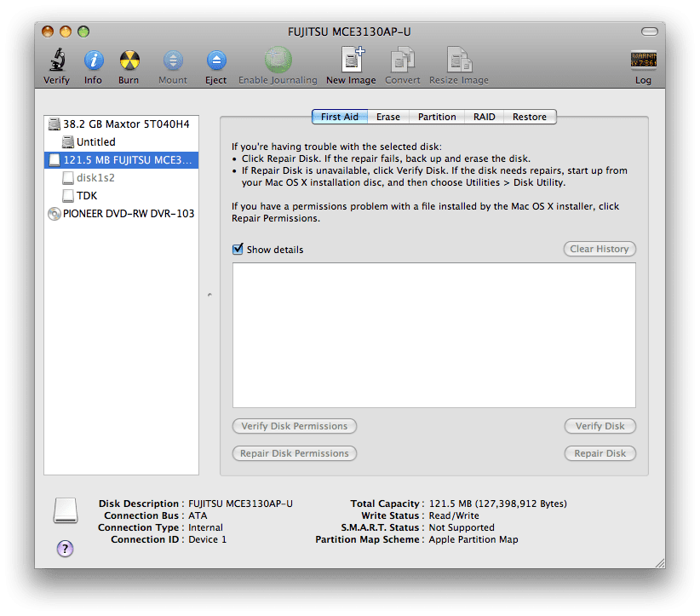Select the 38.2 GB Maxtor 5T040H4 disk
Screen dimensions: 700x616
122,124
